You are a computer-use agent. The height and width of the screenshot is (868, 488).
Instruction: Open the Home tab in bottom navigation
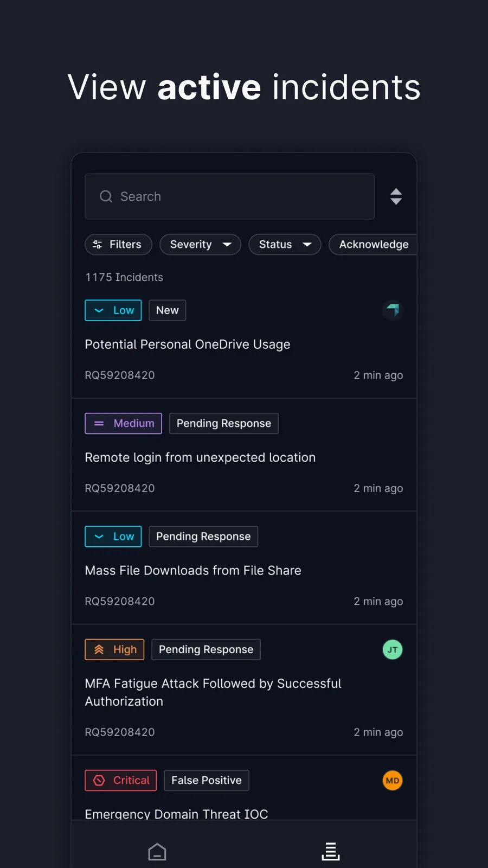point(157,851)
